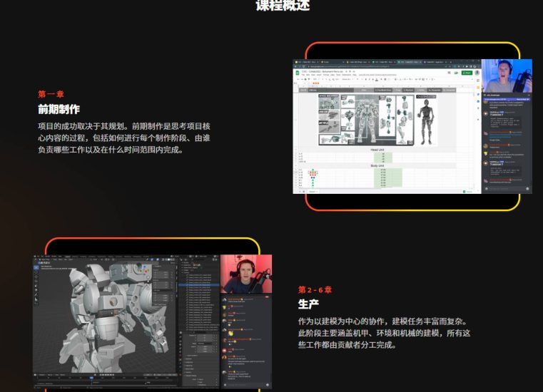The image size is (543, 392).
Task: Open the Blender mech modeling screenshot
Action: [153, 321]
